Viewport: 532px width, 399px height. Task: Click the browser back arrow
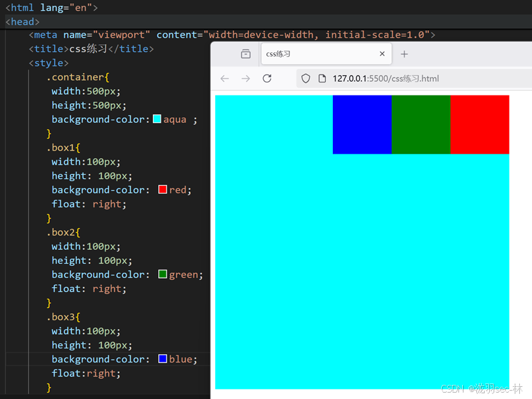tap(225, 79)
